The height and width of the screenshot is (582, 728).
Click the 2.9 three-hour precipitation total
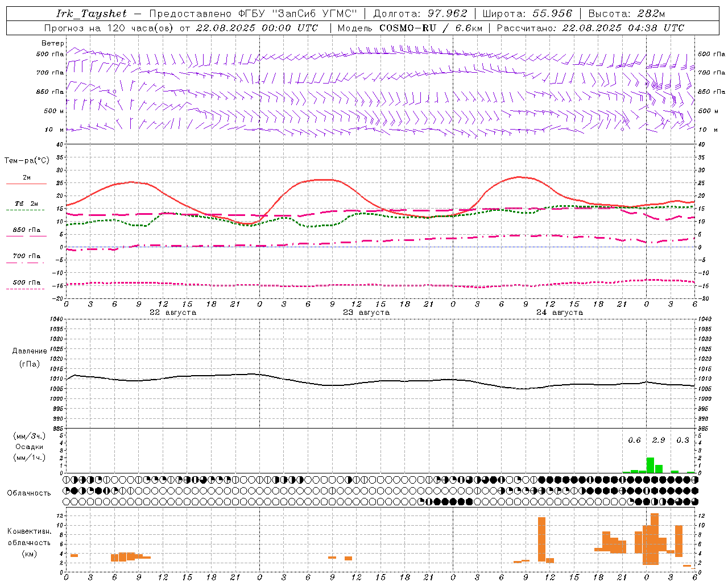(x=659, y=440)
